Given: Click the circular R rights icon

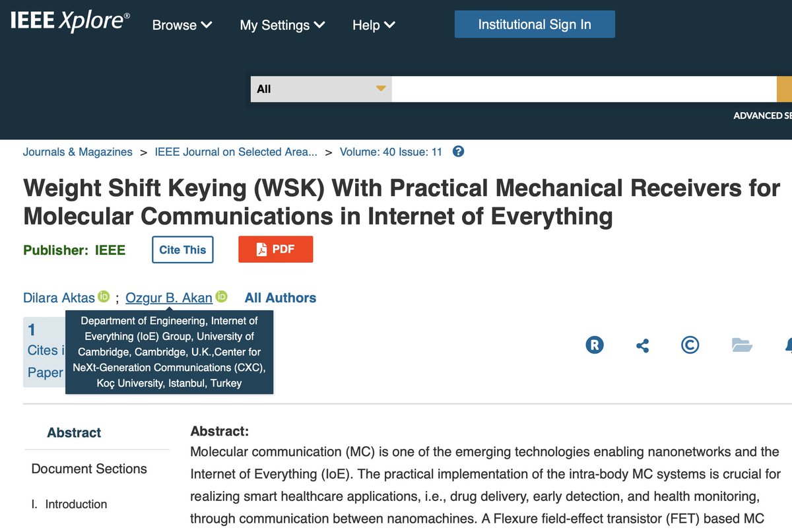Looking at the screenshot, I should click(594, 345).
